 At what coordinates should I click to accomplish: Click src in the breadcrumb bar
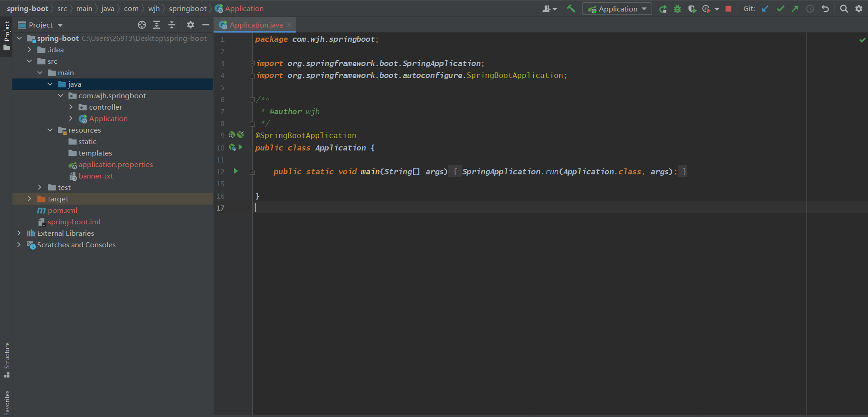click(x=62, y=8)
